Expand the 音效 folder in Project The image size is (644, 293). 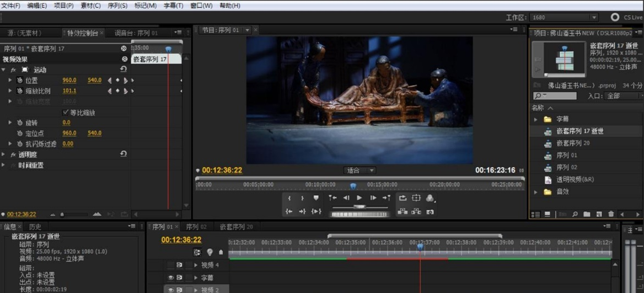click(x=535, y=191)
